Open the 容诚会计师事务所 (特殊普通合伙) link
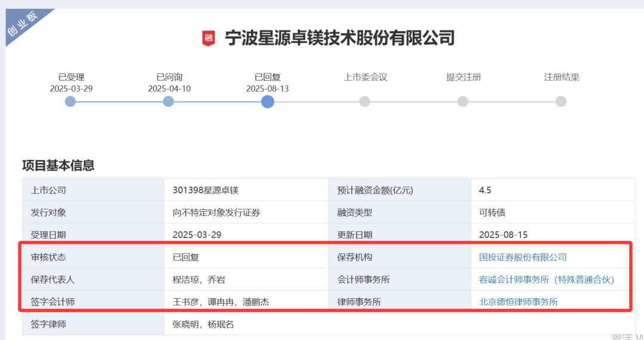Viewport: 644px width, 340px height. (x=546, y=280)
